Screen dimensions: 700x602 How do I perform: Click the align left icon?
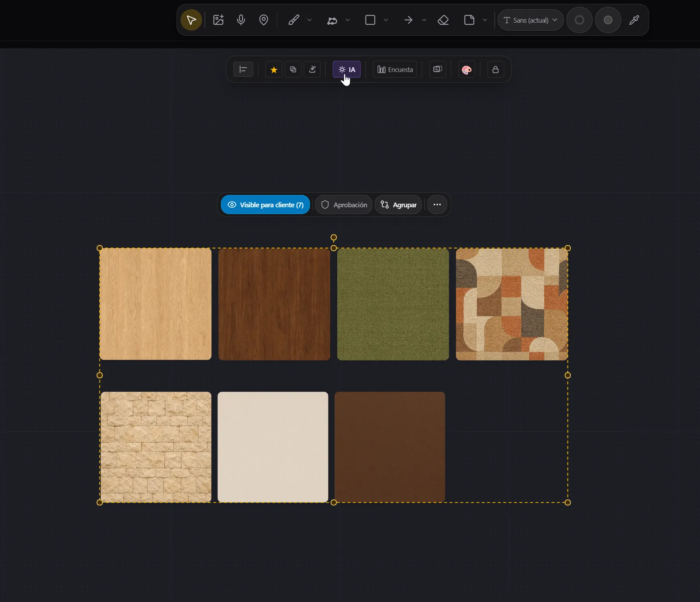[243, 69]
